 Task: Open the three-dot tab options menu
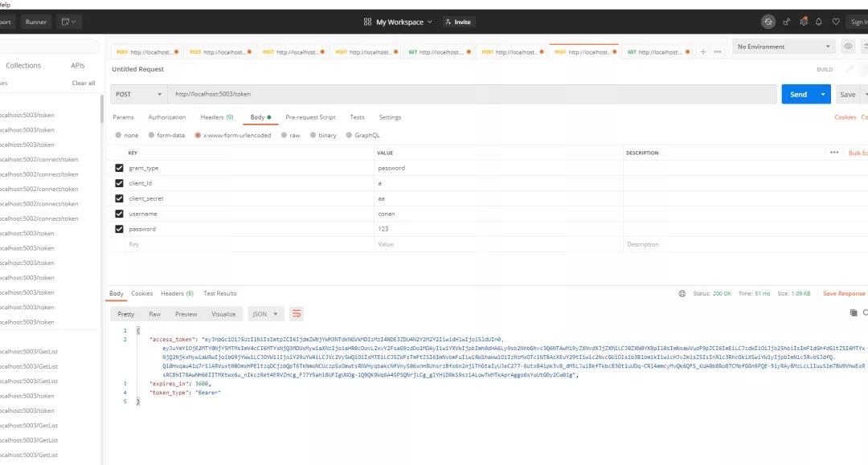tap(717, 52)
